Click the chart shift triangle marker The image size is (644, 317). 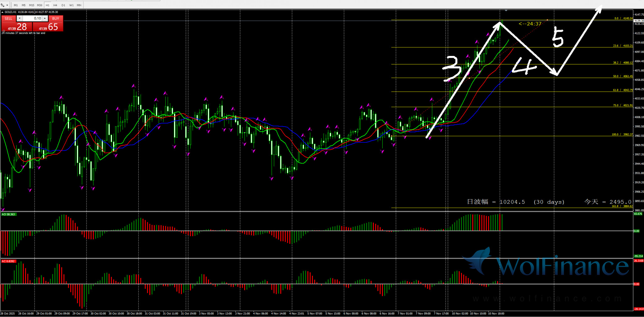click(x=506, y=11)
